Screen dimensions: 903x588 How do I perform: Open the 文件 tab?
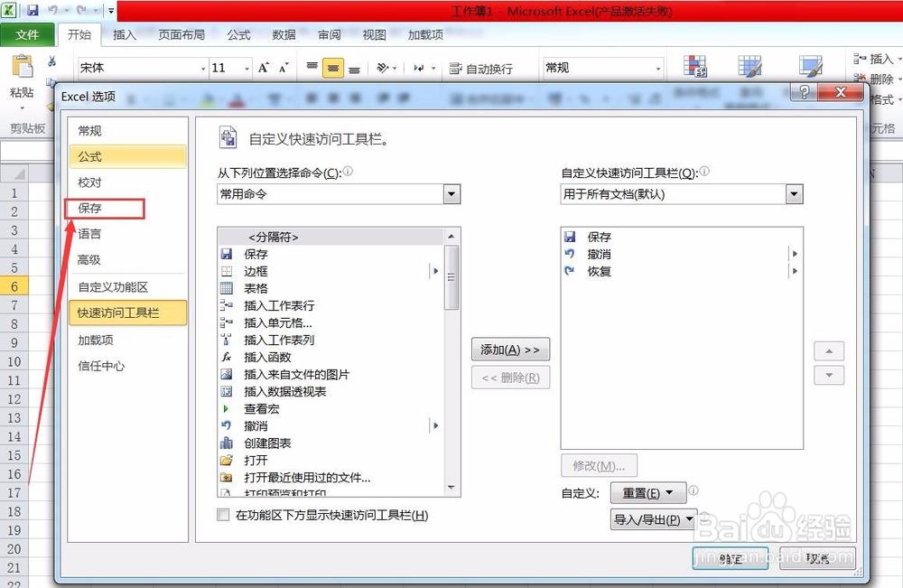(x=27, y=34)
